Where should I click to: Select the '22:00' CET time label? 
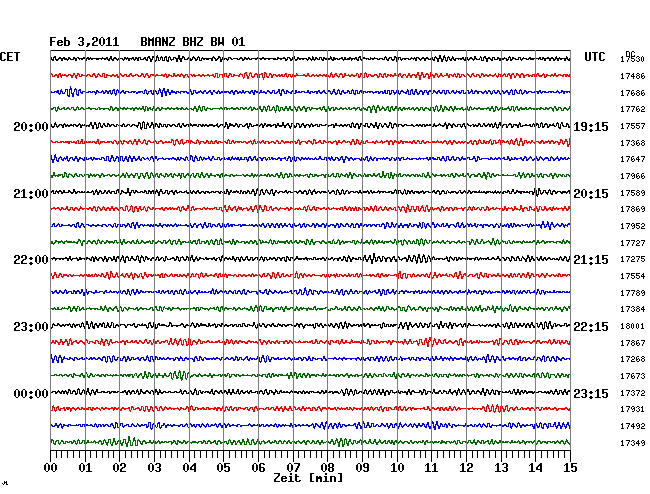(x=31, y=260)
